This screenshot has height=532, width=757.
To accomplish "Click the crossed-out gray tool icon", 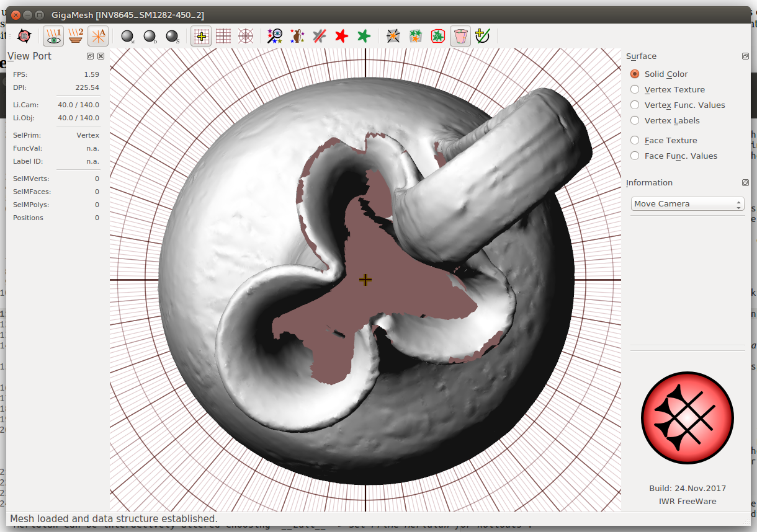I will point(320,36).
